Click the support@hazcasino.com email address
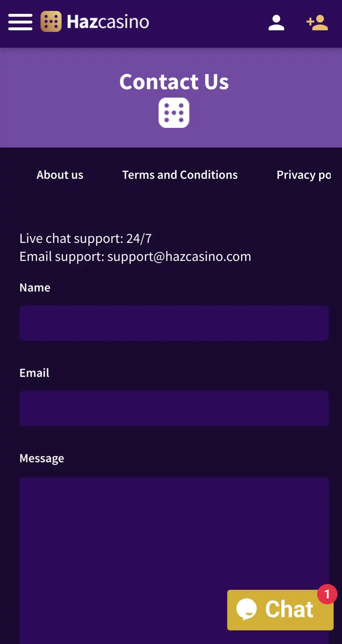 [x=179, y=256]
